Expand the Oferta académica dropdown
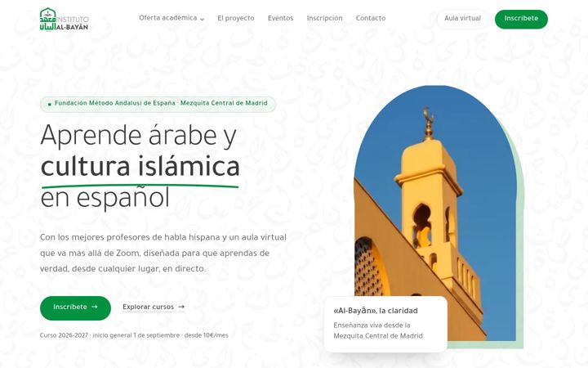The height and width of the screenshot is (368, 588). (x=171, y=18)
